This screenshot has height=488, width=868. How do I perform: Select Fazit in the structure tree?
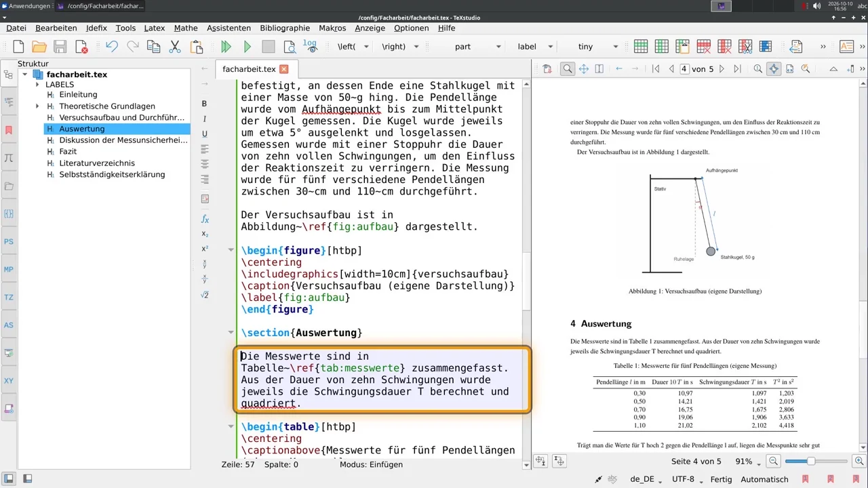pos(68,152)
